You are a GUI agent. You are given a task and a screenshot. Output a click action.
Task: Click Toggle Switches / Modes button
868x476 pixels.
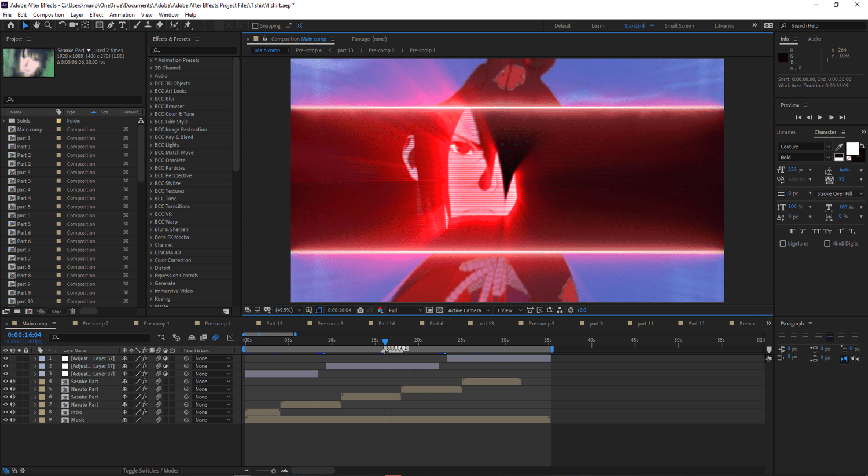tap(150, 471)
